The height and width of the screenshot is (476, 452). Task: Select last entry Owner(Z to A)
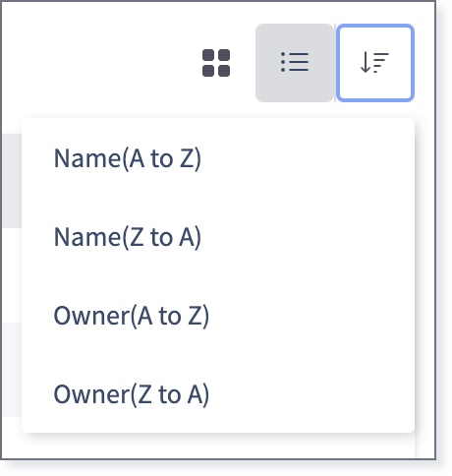tap(218, 394)
